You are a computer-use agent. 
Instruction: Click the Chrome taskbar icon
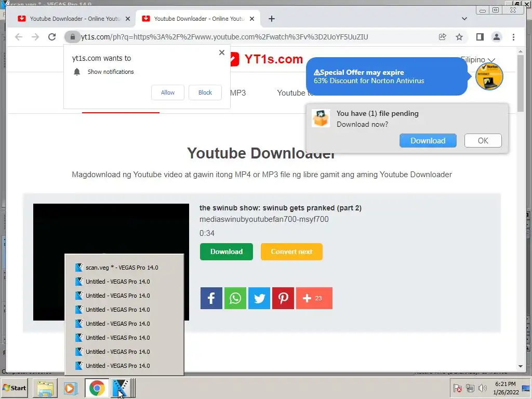pos(97,388)
